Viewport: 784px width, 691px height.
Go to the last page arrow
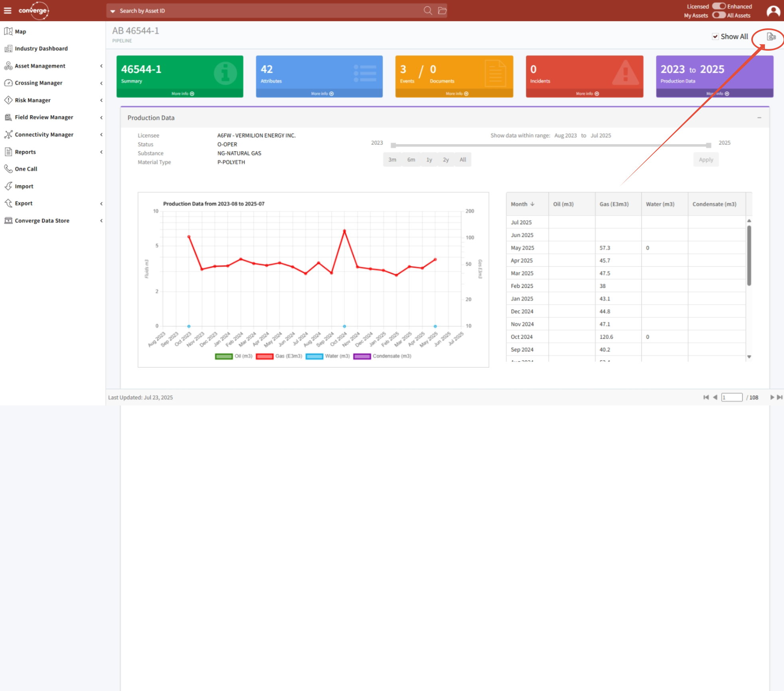[x=780, y=397]
